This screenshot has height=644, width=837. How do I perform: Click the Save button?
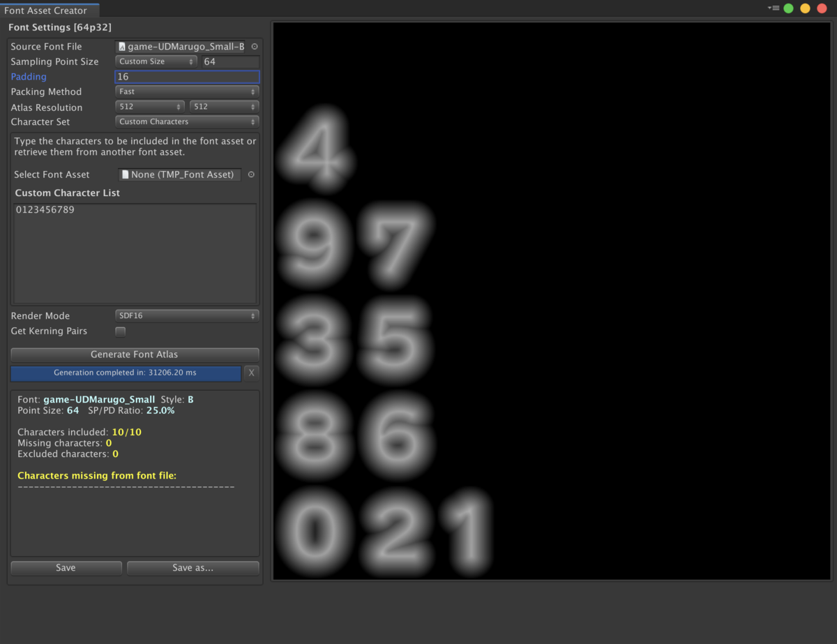click(x=66, y=568)
